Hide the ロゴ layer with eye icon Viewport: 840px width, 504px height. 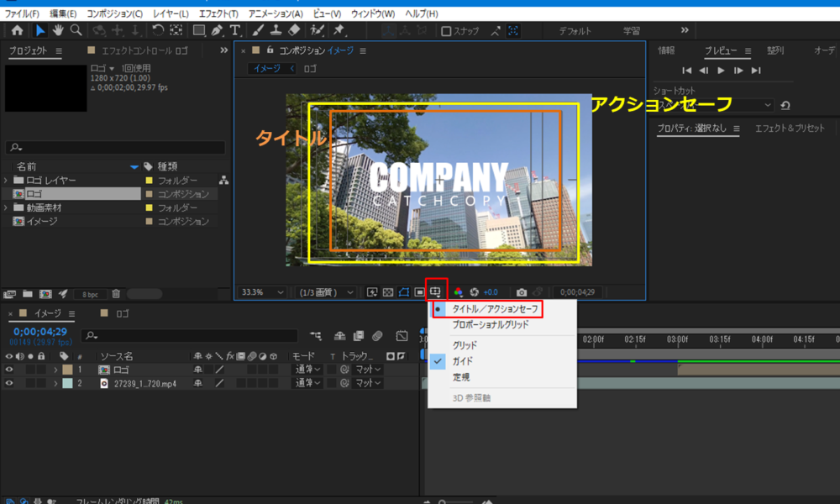coord(9,370)
